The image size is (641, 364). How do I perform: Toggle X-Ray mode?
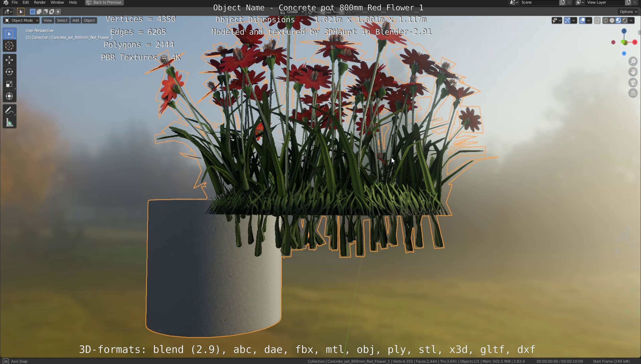(597, 21)
